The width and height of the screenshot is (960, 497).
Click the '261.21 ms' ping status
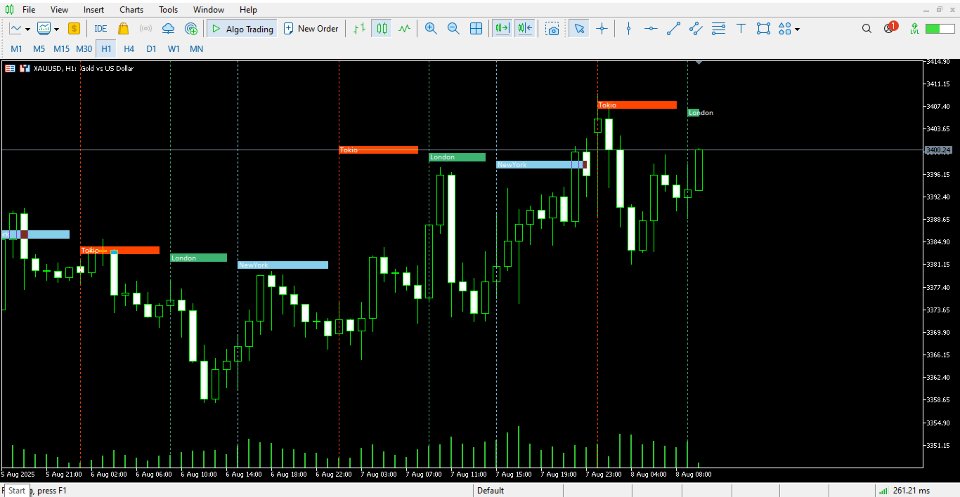(x=911, y=490)
